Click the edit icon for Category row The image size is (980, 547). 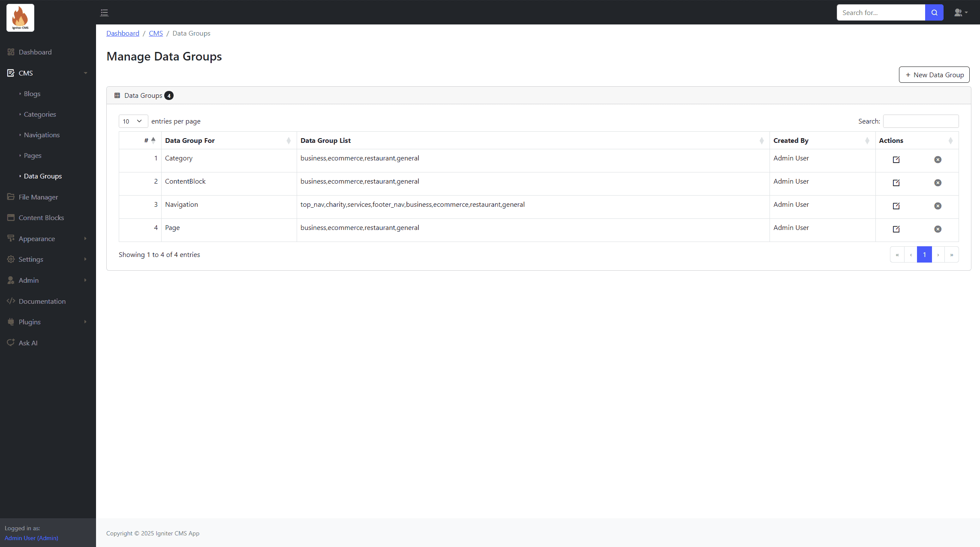896,160
